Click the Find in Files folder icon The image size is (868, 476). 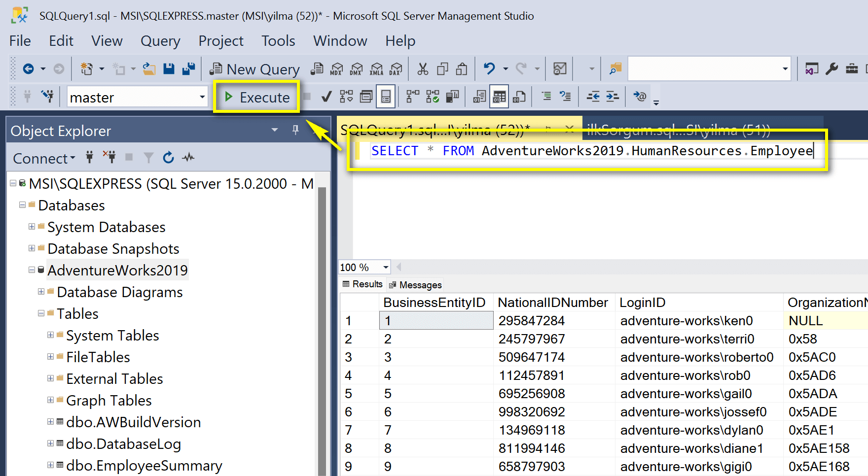[x=615, y=69]
